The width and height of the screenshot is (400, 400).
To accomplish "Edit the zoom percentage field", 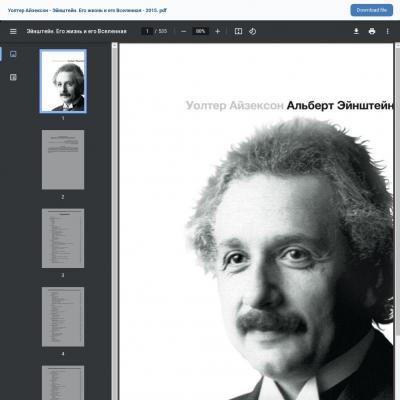I will (200, 31).
